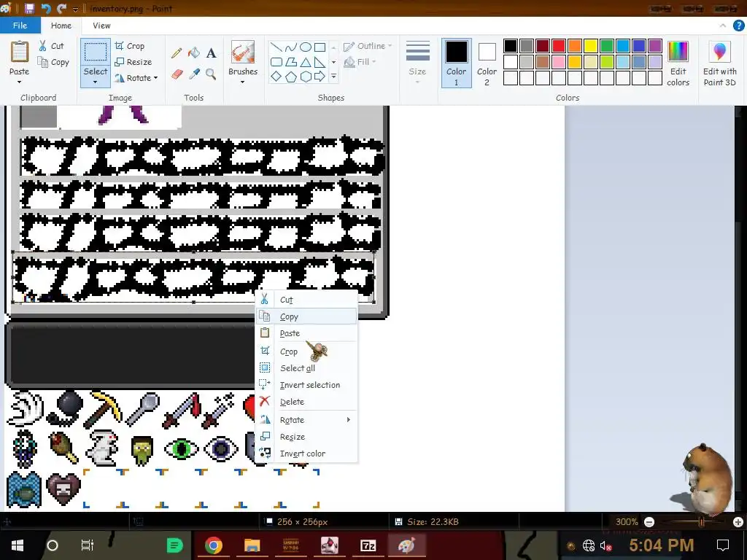Click the Edit colors button

tap(678, 63)
